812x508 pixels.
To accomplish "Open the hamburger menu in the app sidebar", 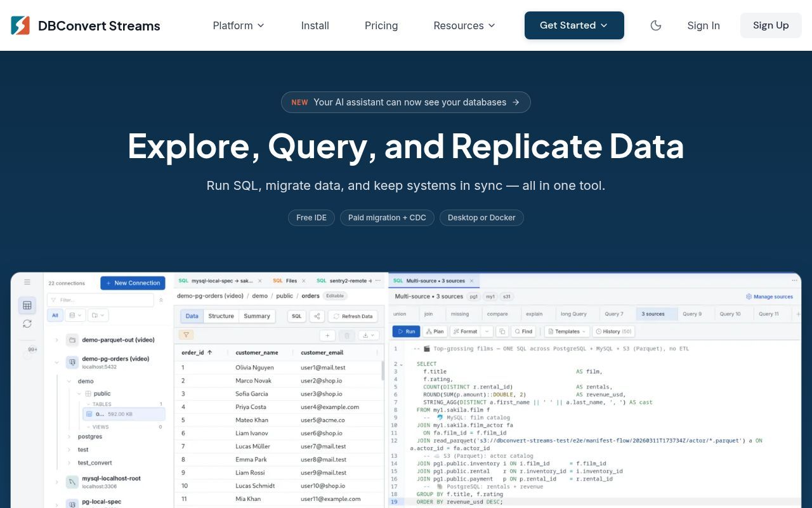I will pos(27,282).
